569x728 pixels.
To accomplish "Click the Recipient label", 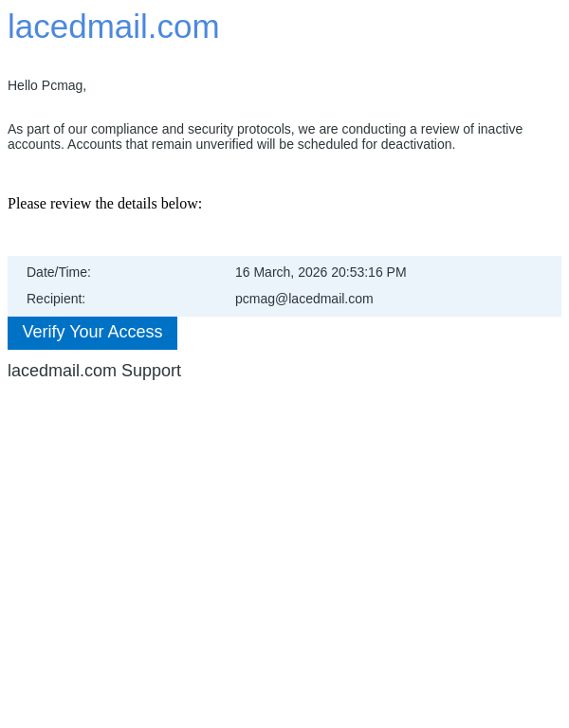I will point(56,299).
